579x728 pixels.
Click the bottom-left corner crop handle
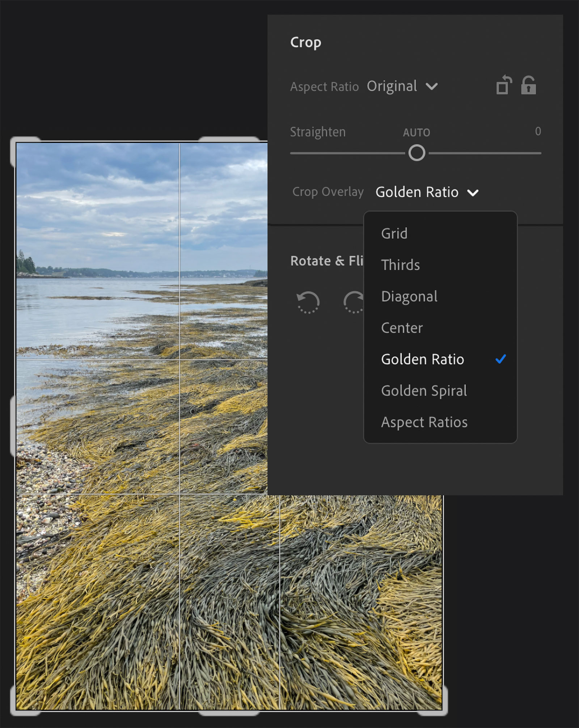[18, 707]
